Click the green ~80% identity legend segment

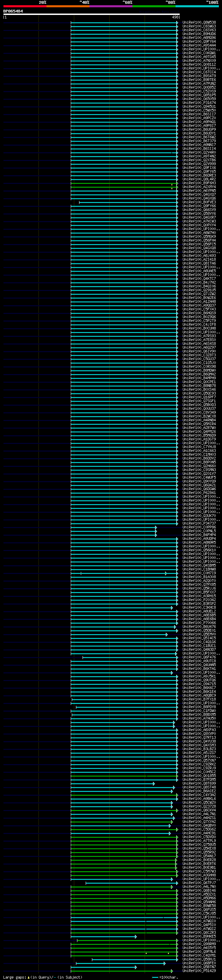pos(154,6)
